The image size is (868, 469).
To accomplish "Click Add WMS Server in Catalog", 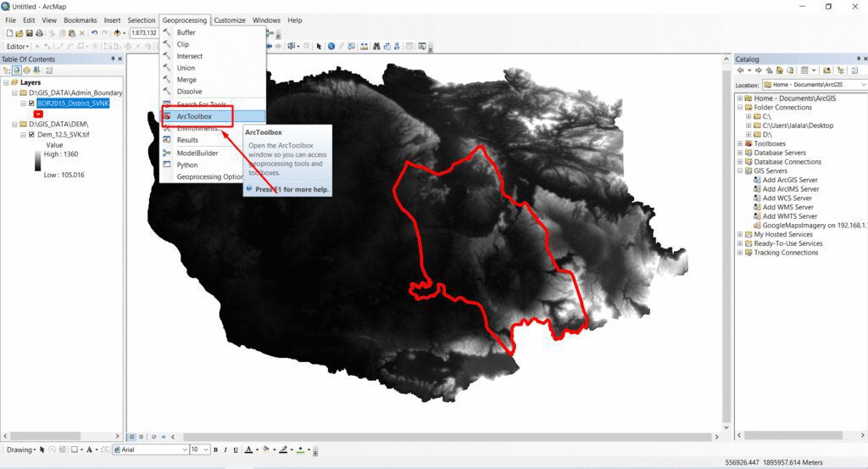I will (788, 207).
